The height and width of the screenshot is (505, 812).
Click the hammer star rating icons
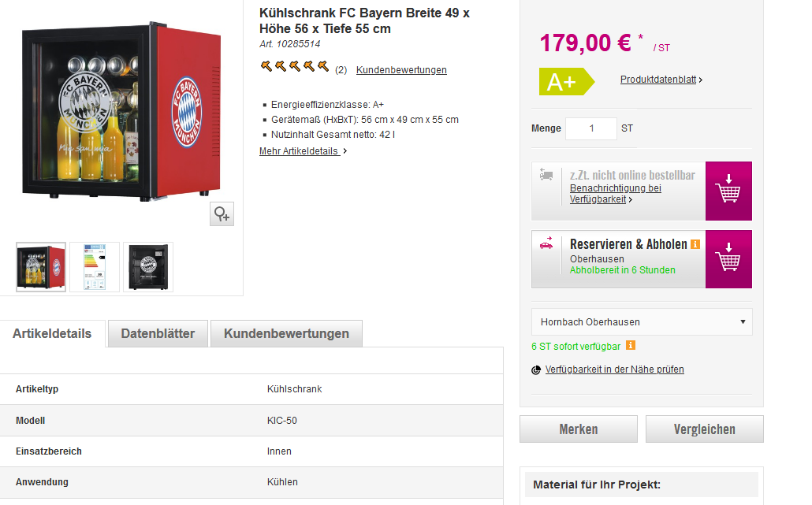pos(295,66)
